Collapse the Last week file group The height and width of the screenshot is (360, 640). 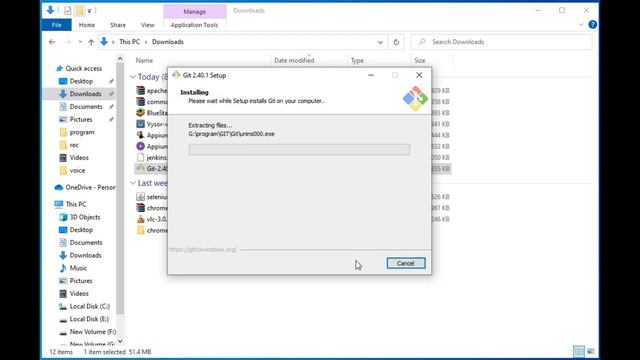click(133, 183)
